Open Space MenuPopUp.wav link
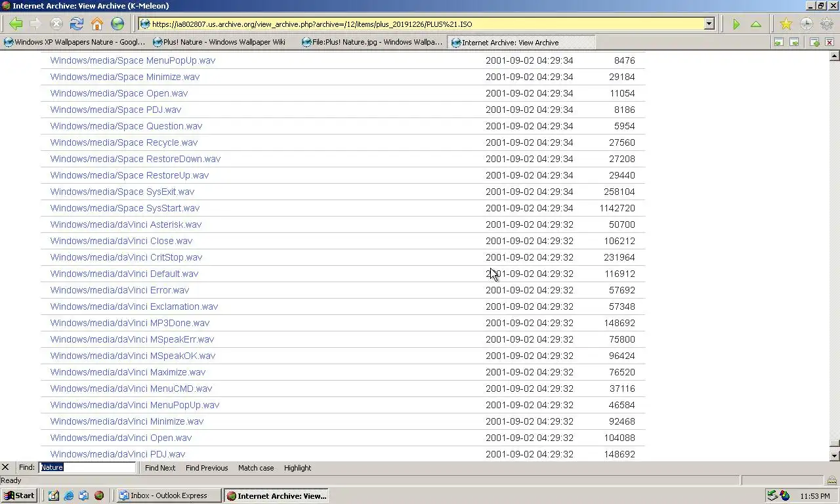The image size is (840, 504). pyautogui.click(x=133, y=60)
